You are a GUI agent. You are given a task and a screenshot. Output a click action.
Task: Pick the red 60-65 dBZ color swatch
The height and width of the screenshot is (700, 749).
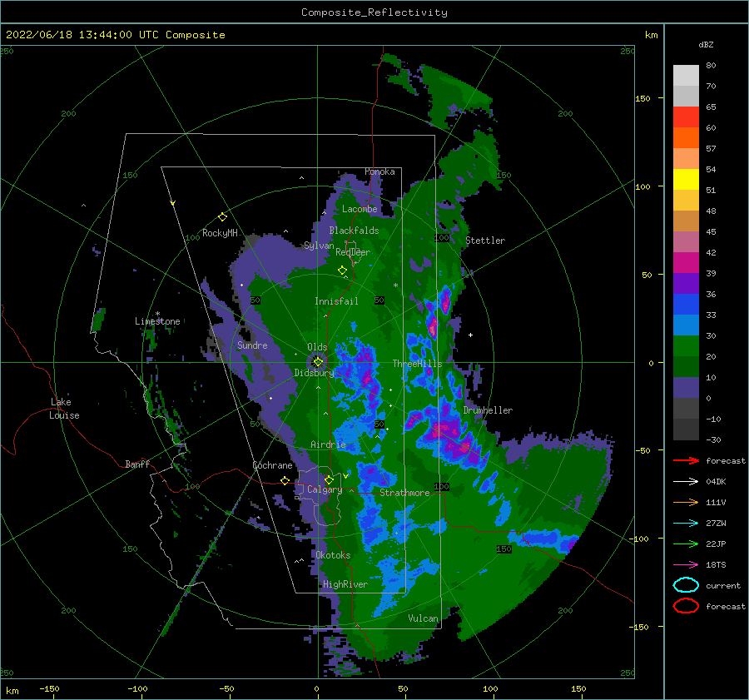[686, 117]
